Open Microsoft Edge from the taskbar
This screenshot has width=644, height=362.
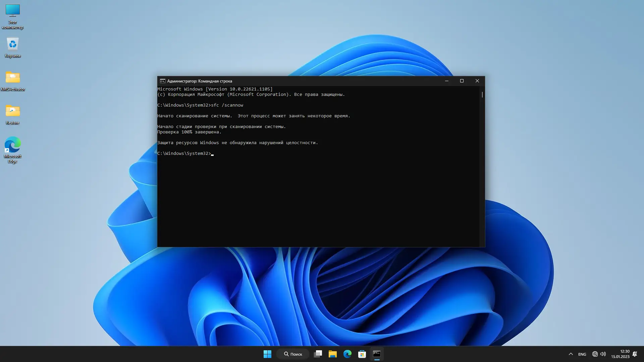(347, 354)
